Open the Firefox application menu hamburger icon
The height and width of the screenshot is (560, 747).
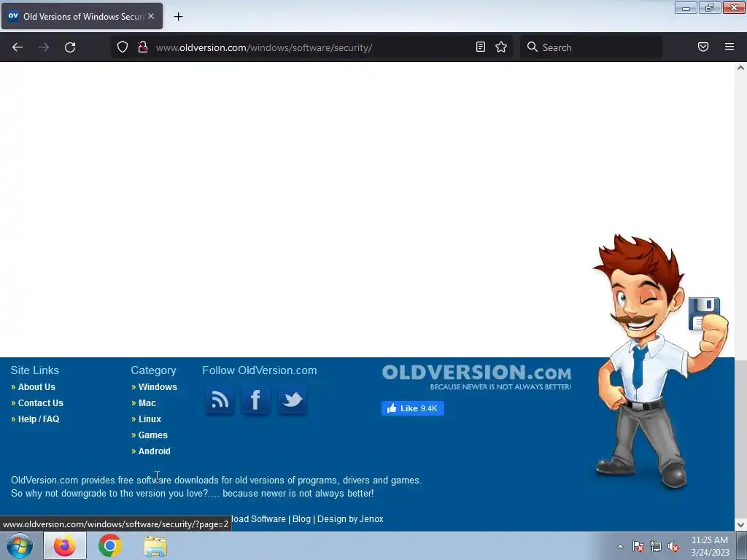coord(729,47)
